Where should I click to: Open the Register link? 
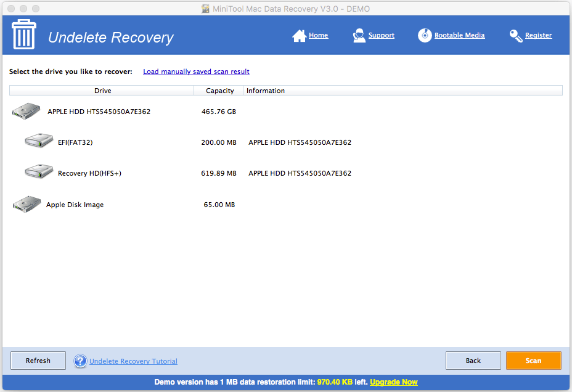(538, 35)
